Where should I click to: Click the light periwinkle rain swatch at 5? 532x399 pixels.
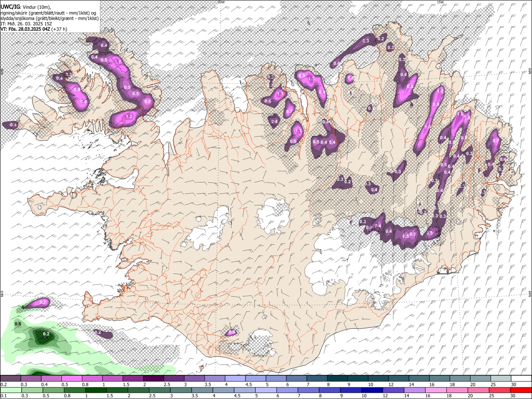pyautogui.click(x=265, y=390)
